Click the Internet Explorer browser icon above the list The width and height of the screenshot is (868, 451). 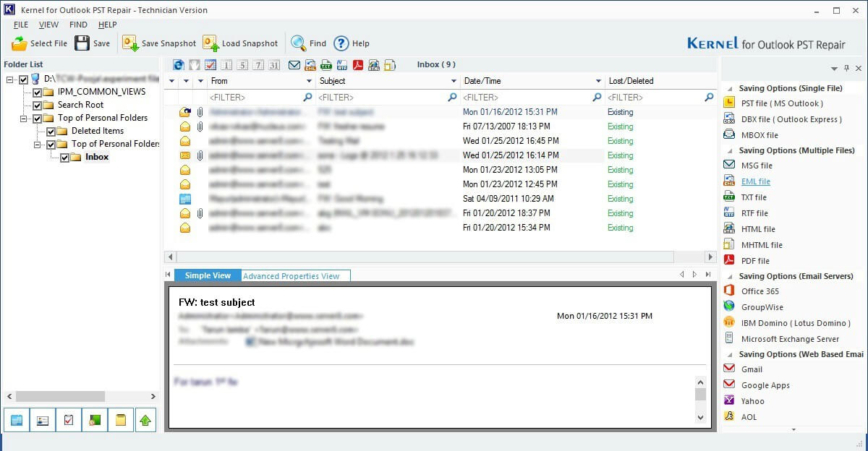tap(179, 65)
